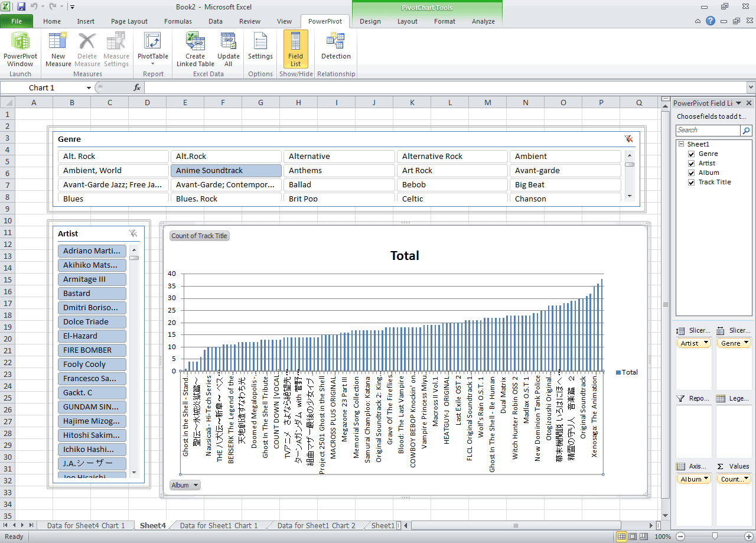Select the FIRE BOMBER artist slicer item
Screen dimensions: 756x543
[92, 350]
